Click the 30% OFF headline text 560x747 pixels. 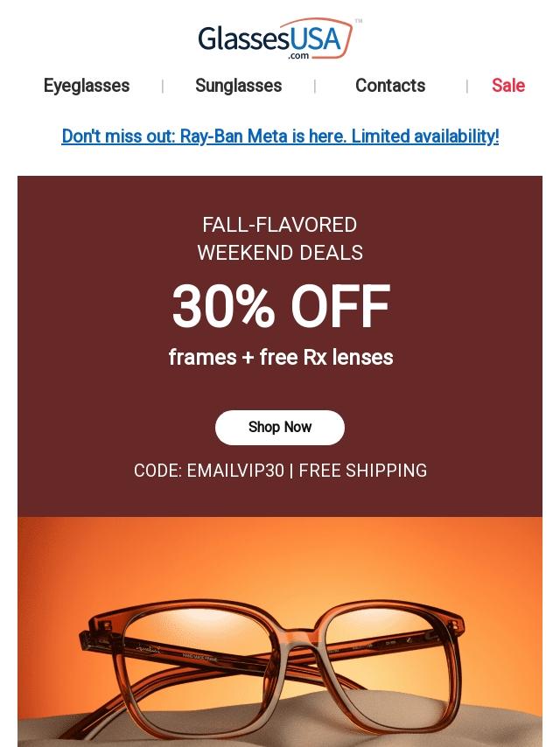point(280,307)
